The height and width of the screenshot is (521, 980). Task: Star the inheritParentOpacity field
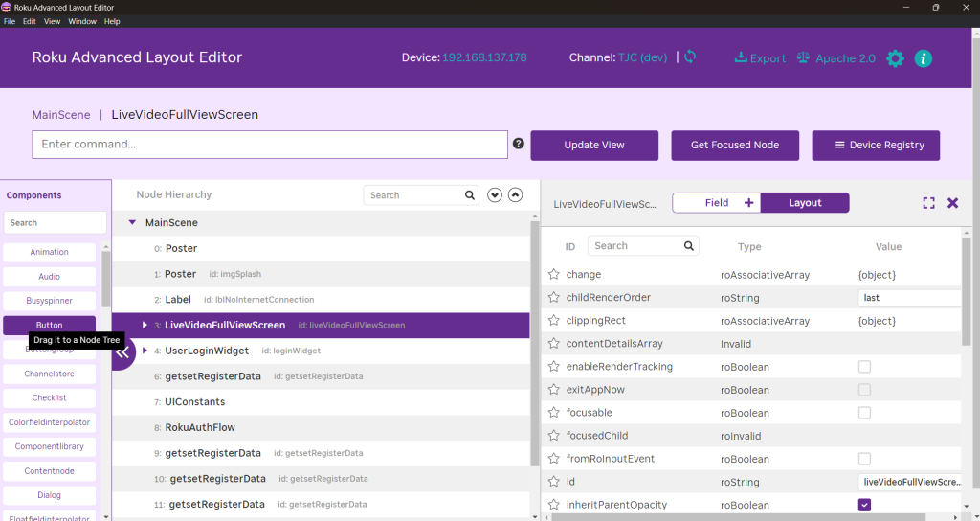pos(554,505)
